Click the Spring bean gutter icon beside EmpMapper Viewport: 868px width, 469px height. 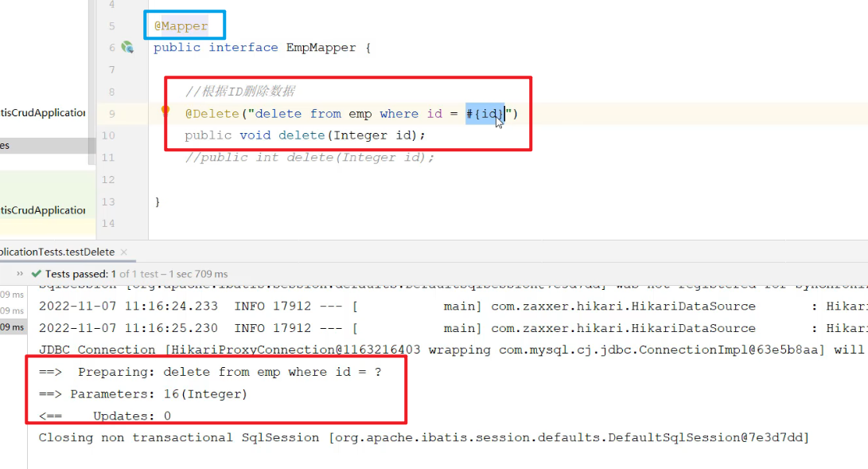pyautogui.click(x=127, y=48)
